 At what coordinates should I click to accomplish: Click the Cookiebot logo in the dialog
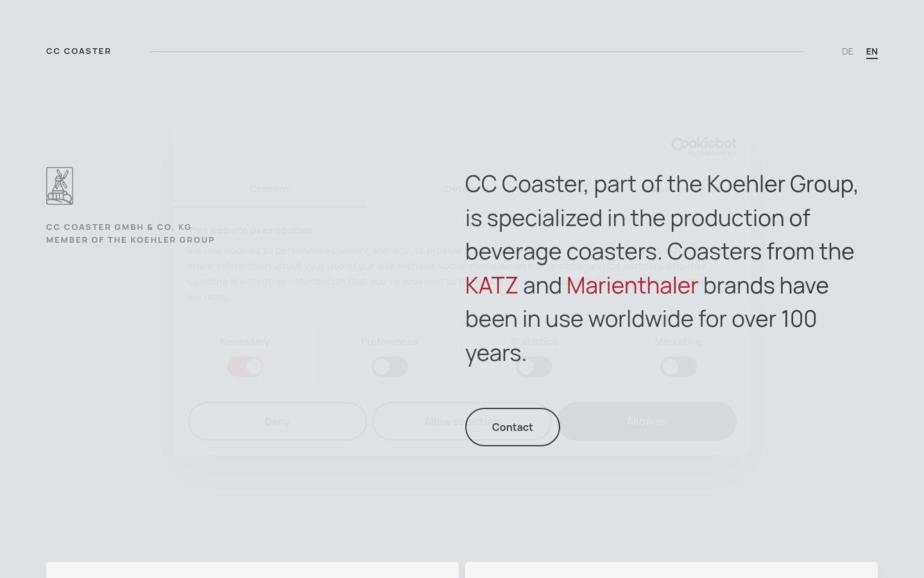coord(704,146)
